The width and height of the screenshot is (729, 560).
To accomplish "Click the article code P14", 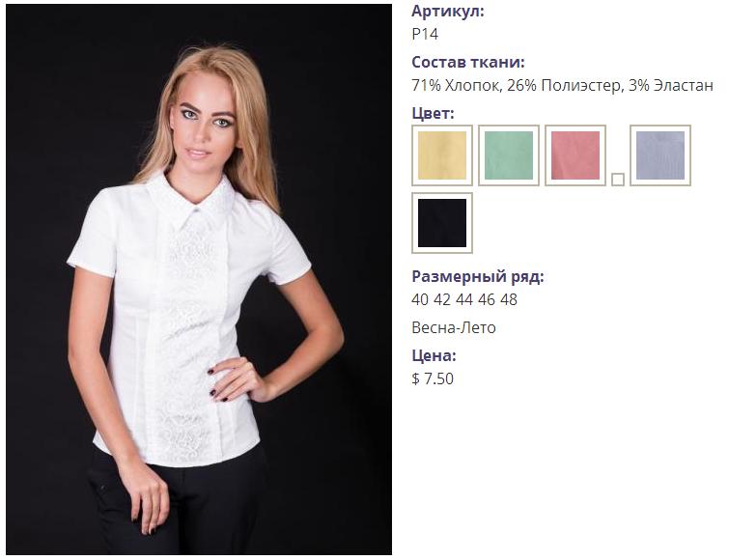I will click(425, 35).
